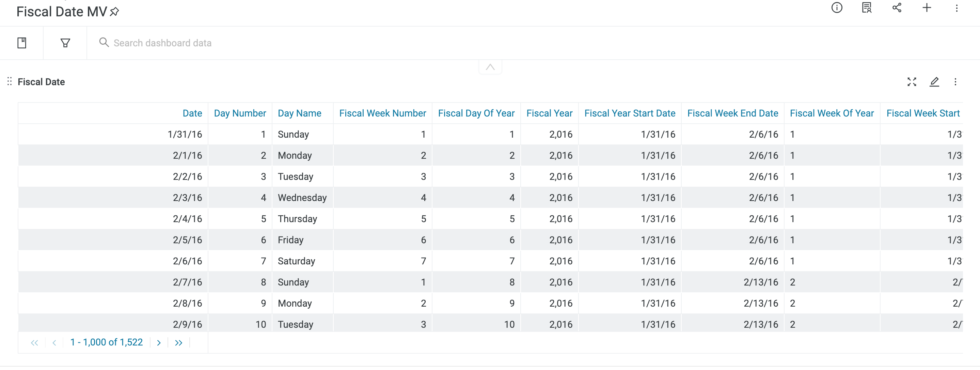Go to next page of table results
The height and width of the screenshot is (370, 980).
pos(159,343)
